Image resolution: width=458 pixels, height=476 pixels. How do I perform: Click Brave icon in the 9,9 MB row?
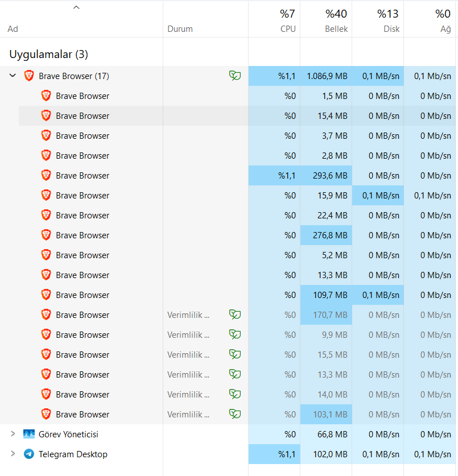[46, 334]
